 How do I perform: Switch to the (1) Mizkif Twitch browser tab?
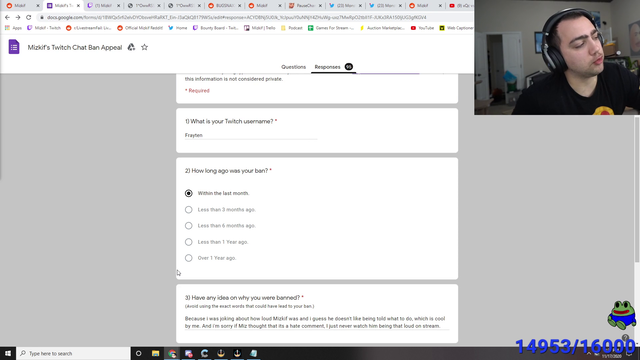click(104, 6)
